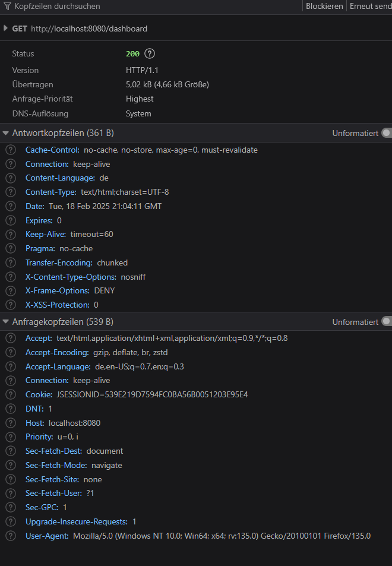Screen dimensions: 392x566
Task: Click help icon beside Accept-Encoding header
Action: (11, 352)
